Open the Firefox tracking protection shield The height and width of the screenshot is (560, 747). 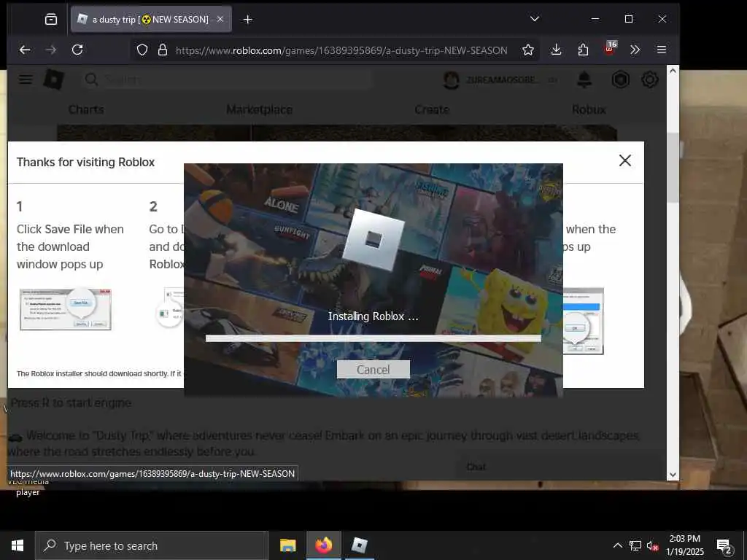(142, 50)
